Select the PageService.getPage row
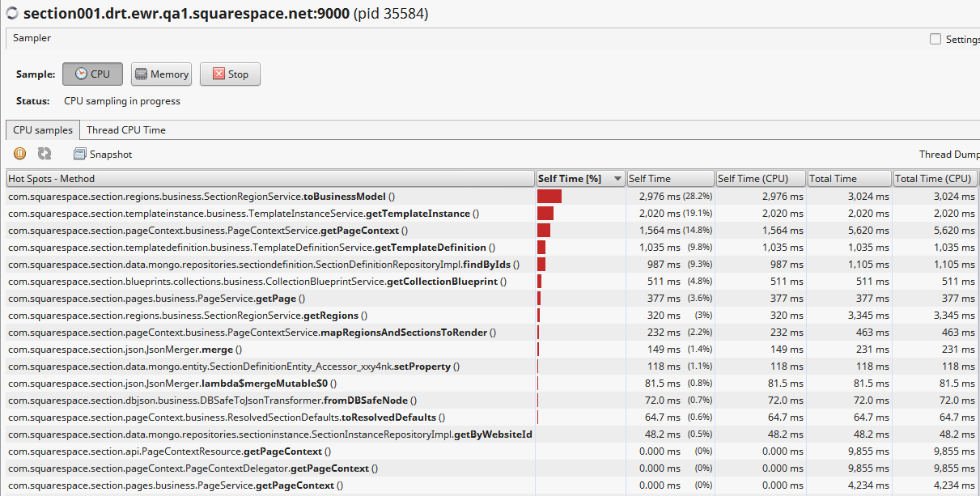The height and width of the screenshot is (496, 980). (492, 298)
